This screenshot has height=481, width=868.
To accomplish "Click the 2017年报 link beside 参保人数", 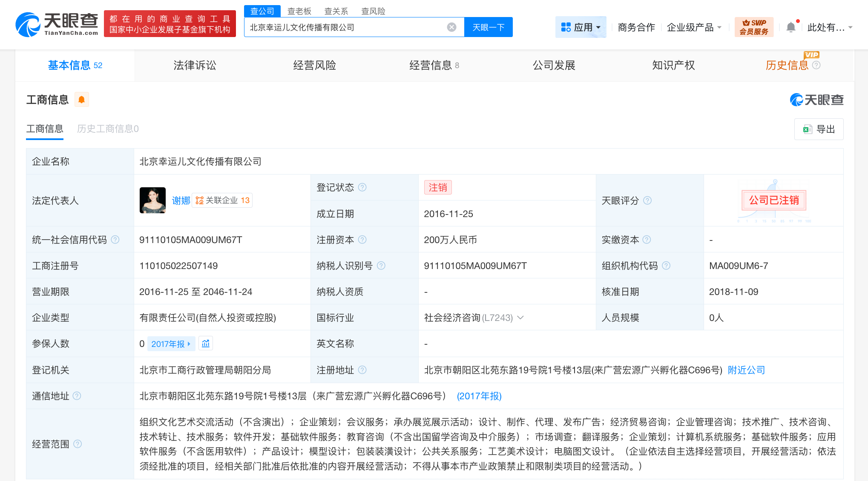I will [169, 344].
